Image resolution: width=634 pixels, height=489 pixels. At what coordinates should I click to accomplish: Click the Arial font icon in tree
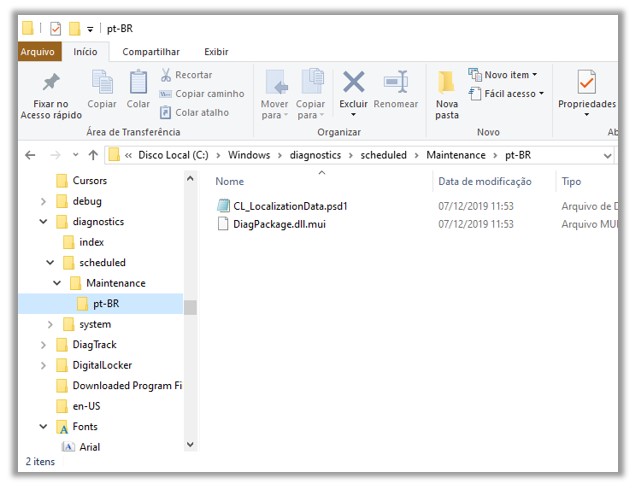click(68, 447)
